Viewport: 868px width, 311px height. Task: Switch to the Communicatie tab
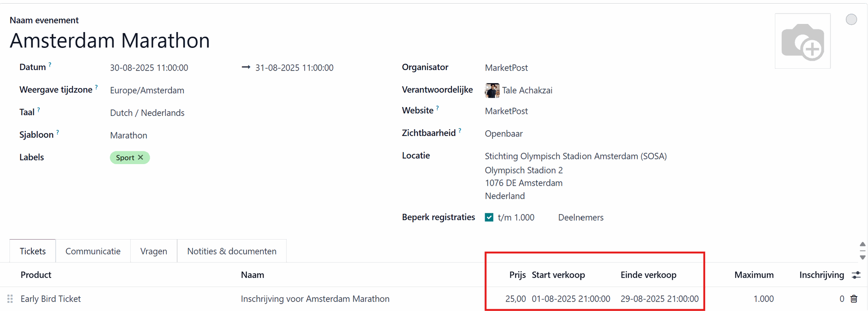[93, 251]
